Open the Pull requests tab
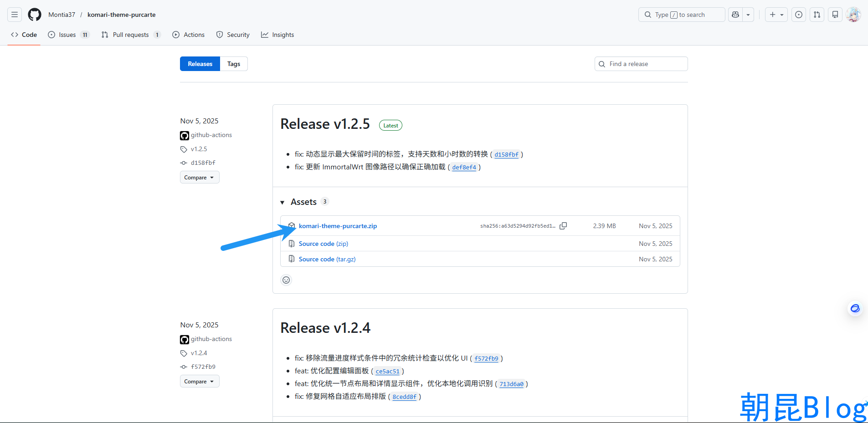Screen dimensions: 868x423 click(131, 35)
